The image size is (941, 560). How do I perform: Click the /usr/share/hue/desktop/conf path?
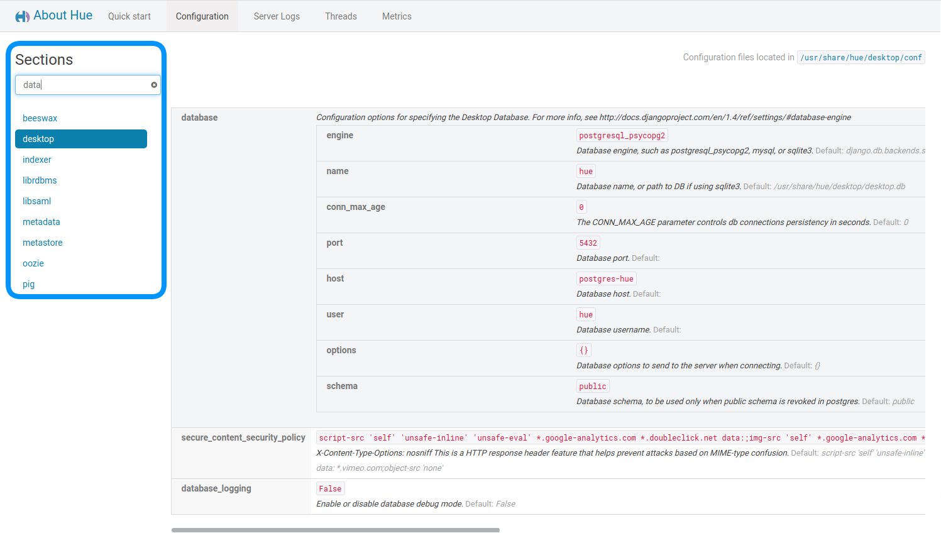tap(861, 57)
